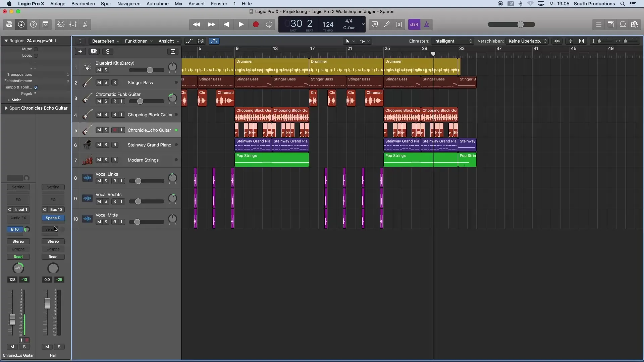Open the Mix menu
The height and width of the screenshot is (362, 644).
[x=178, y=4]
